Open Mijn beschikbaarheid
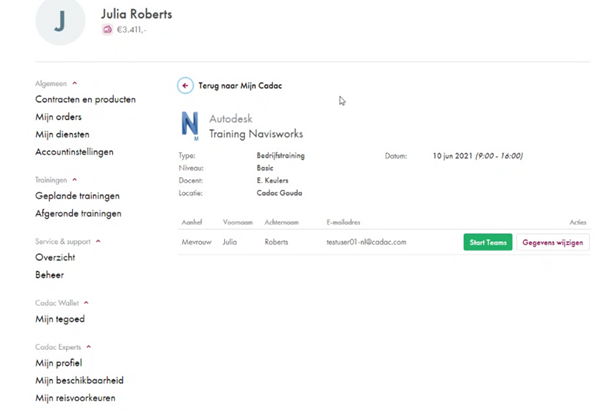 (x=79, y=381)
